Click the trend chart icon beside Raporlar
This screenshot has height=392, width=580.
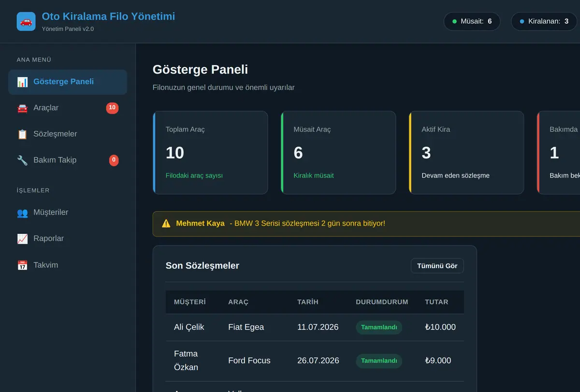click(22, 238)
